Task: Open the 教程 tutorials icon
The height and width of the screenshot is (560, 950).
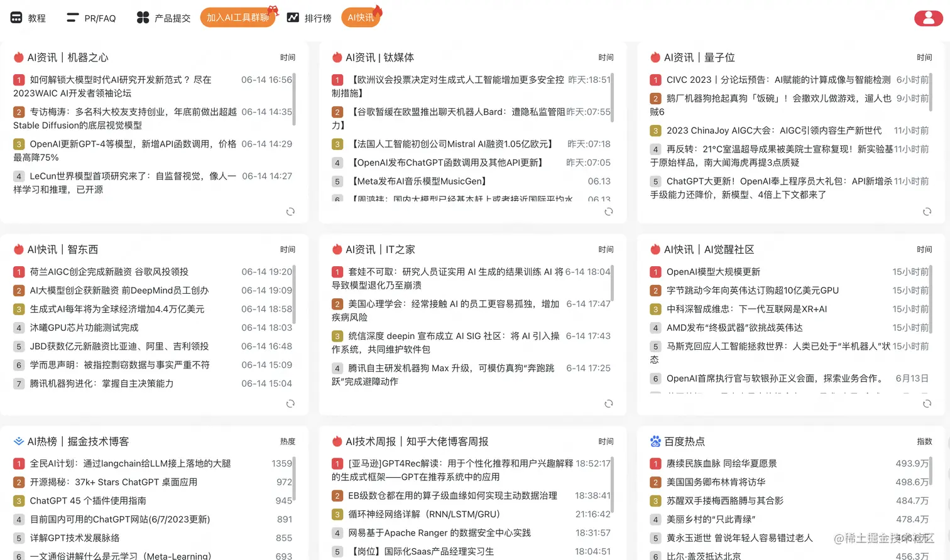Action: (x=16, y=18)
